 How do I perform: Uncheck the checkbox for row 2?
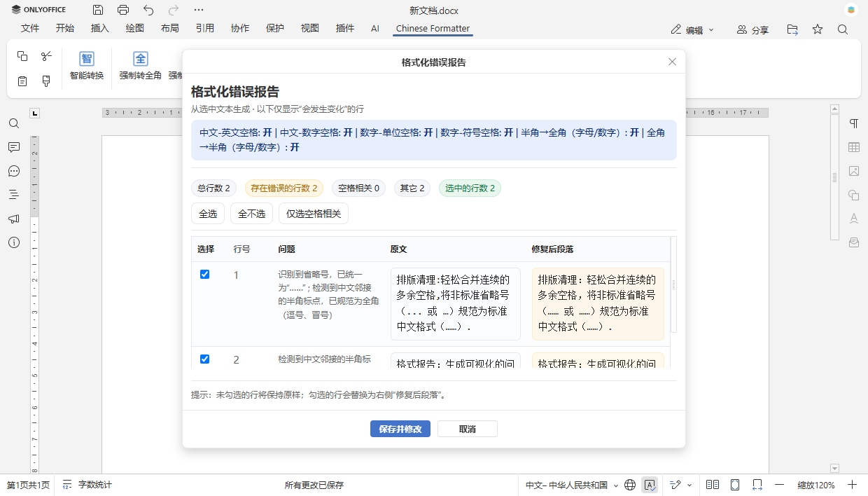click(x=205, y=359)
